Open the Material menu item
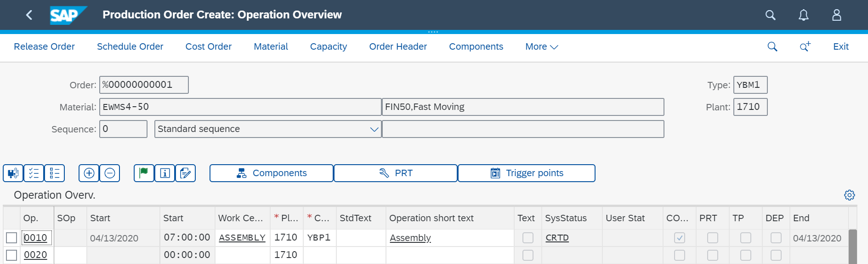 coord(271,46)
